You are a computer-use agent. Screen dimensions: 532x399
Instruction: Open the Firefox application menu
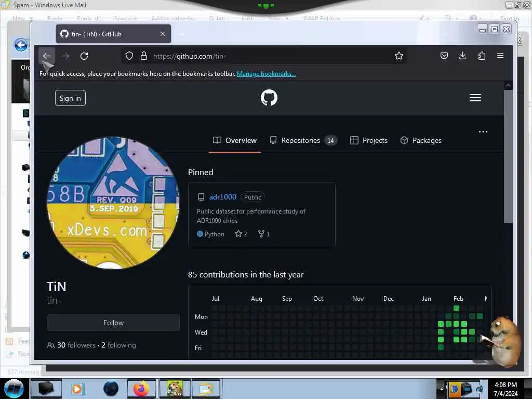point(500,56)
